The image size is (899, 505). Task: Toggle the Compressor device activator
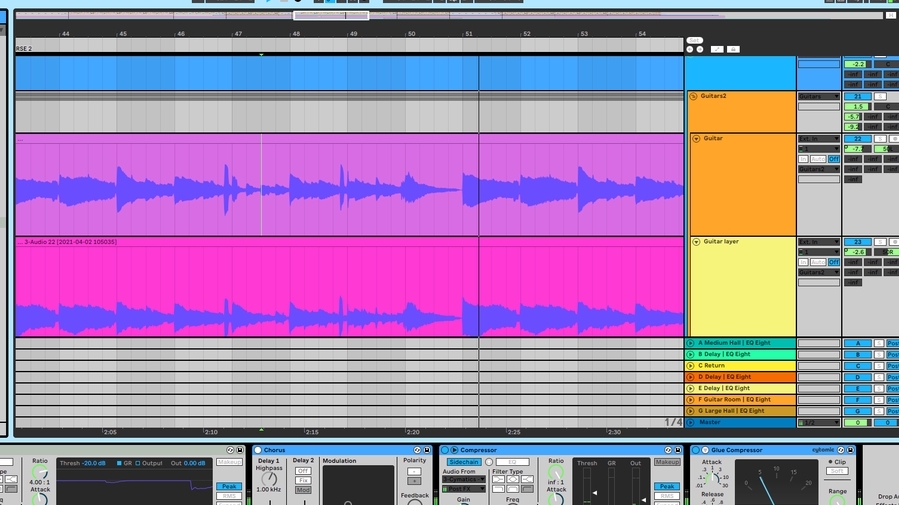(445, 450)
